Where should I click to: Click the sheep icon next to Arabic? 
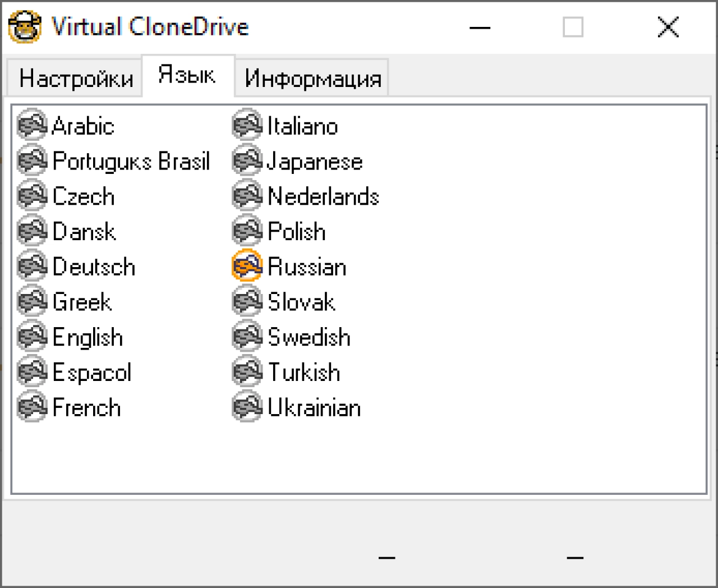tap(32, 125)
